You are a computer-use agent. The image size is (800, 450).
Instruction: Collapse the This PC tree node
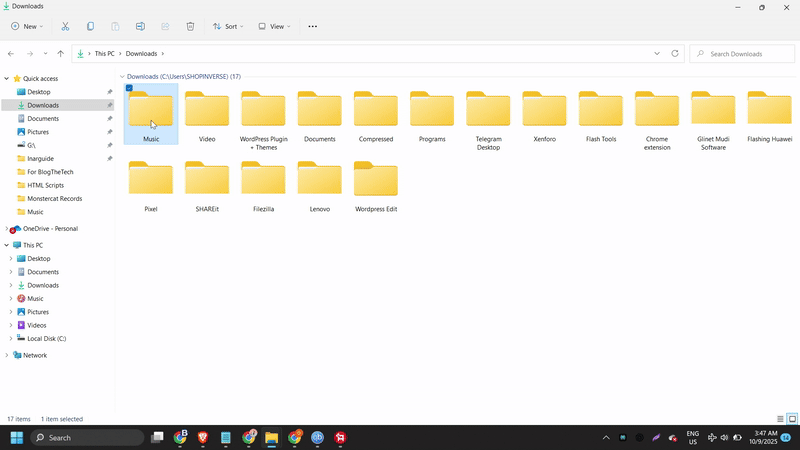[7, 245]
